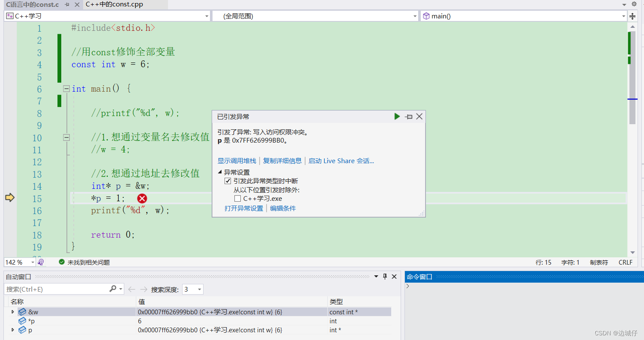Check the C++学习.exe exception exclusion box
The image size is (644, 340).
click(x=237, y=198)
